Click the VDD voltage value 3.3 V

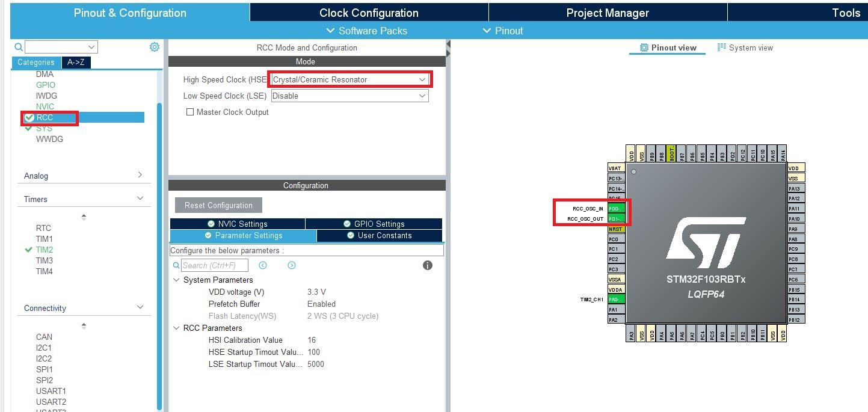(x=316, y=292)
